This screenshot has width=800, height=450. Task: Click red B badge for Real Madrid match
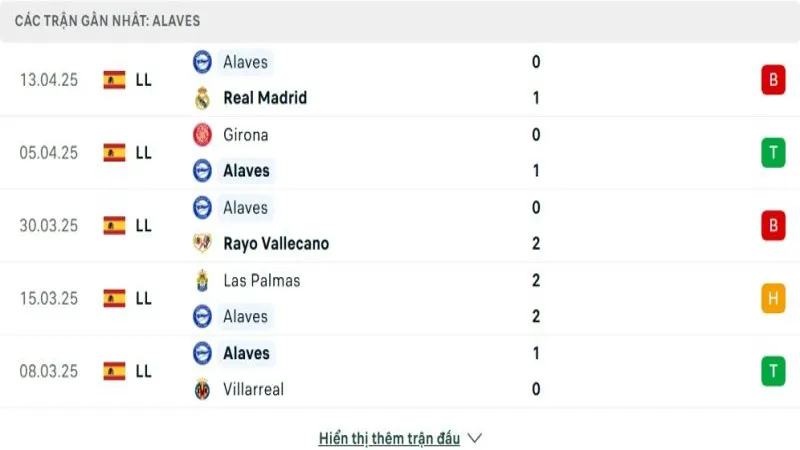coord(772,80)
